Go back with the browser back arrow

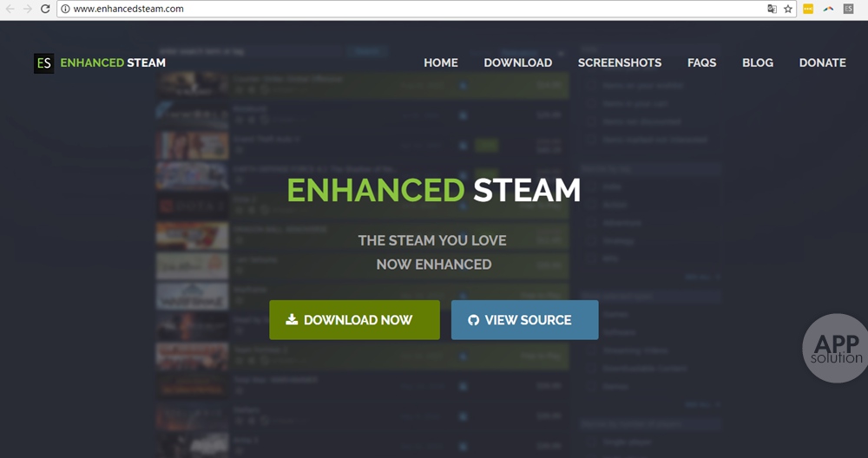click(10, 9)
